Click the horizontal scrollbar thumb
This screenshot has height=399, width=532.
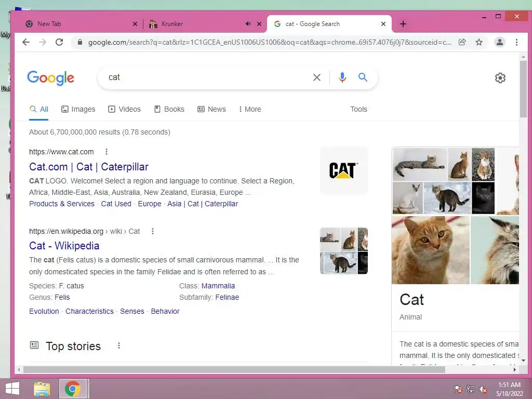click(234, 369)
